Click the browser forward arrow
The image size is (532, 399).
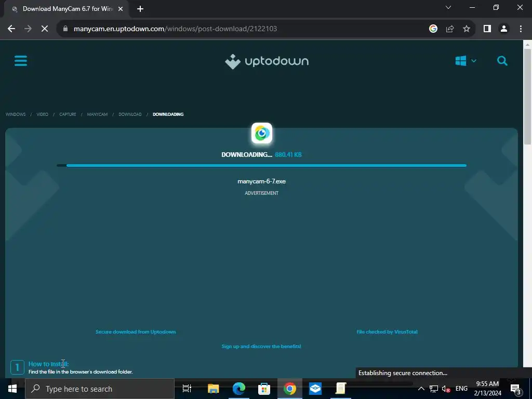coord(28,29)
